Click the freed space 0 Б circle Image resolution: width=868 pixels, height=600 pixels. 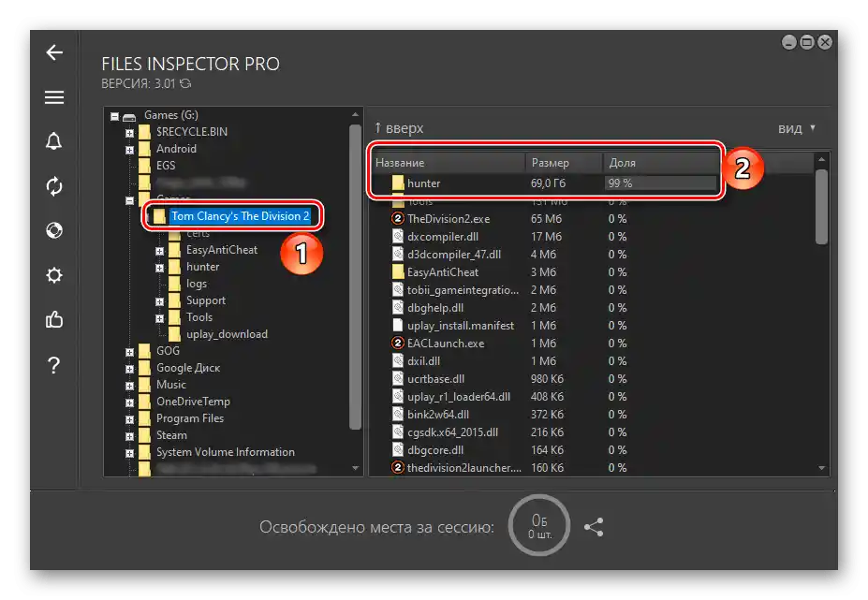[x=539, y=525]
